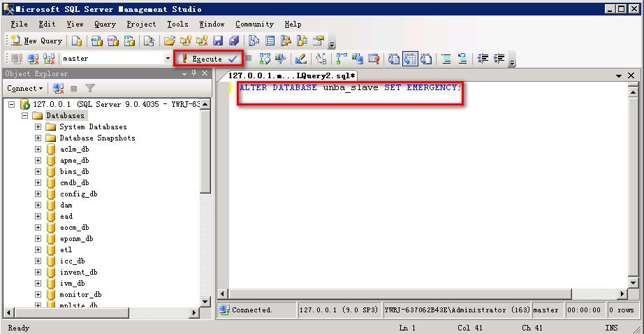Viewport: 644px width, 334px height.
Task: Expand the aclm_db database node
Action: coord(38,149)
